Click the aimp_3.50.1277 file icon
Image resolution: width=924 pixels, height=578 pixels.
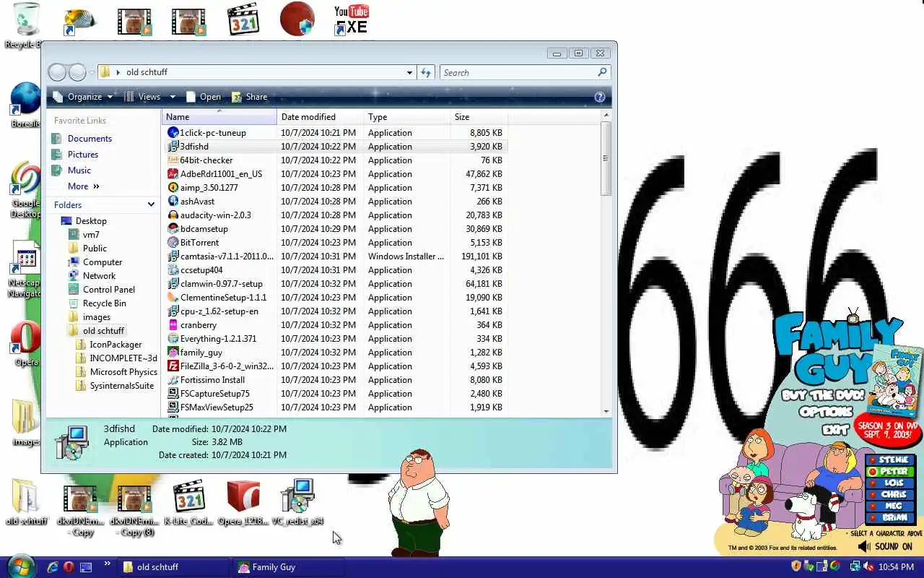click(173, 188)
